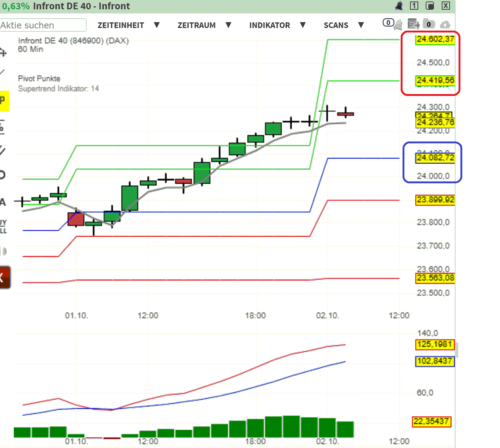
Task: Expand the ZEITRAUM dropdown
Action: click(197, 25)
